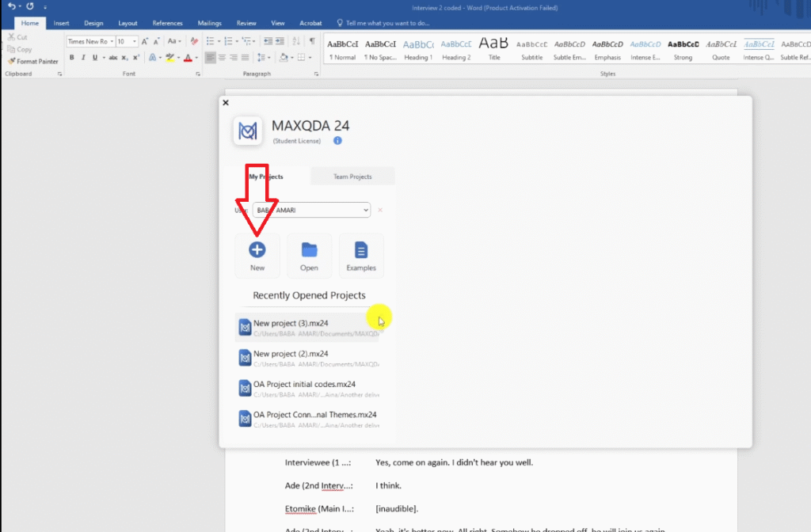This screenshot has width=811, height=532.
Task: Switch to the Team Projects tab
Action: pyautogui.click(x=352, y=177)
